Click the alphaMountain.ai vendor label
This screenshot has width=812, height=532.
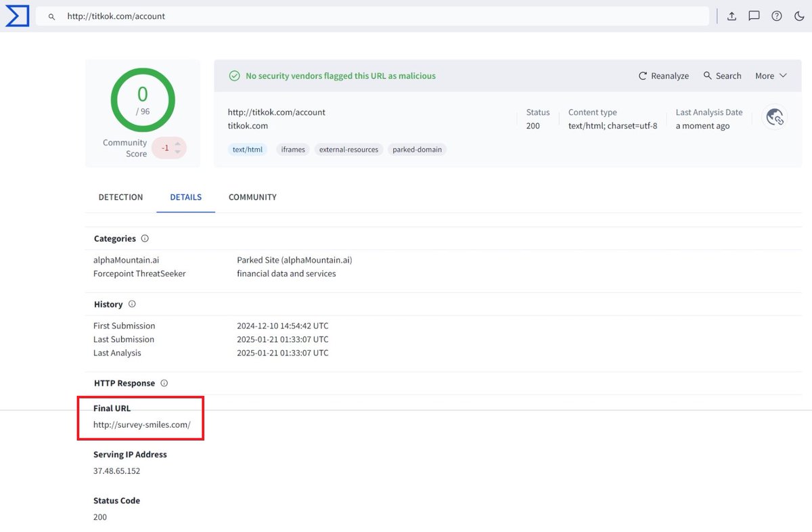pos(127,260)
